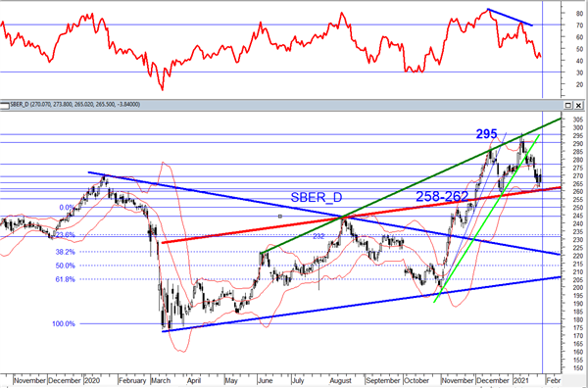Select the large SBER_D text label on chart
This screenshot has width=588, height=388.
(317, 197)
